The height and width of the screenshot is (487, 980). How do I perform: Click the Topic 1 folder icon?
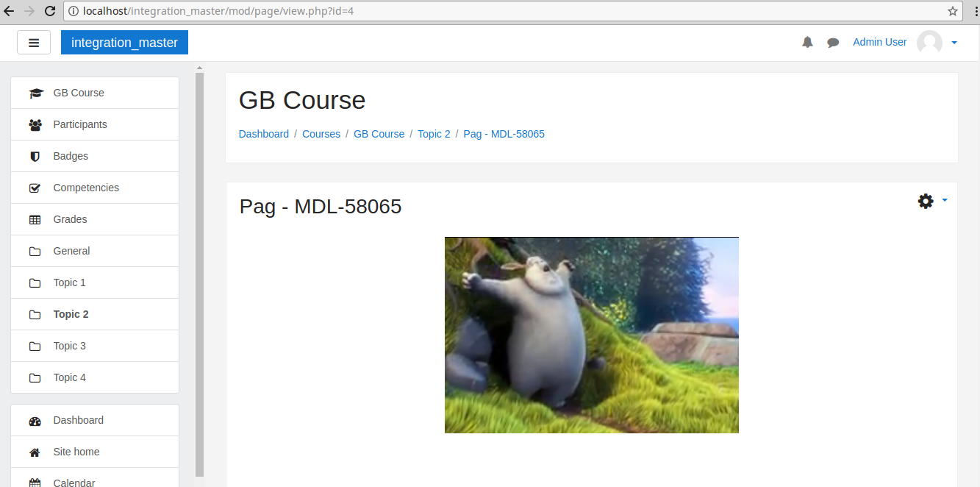click(35, 282)
